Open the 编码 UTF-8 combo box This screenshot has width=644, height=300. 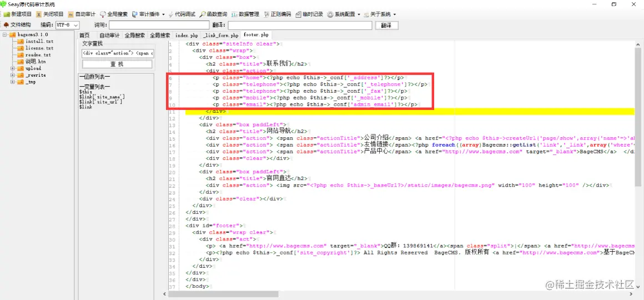[x=67, y=25]
